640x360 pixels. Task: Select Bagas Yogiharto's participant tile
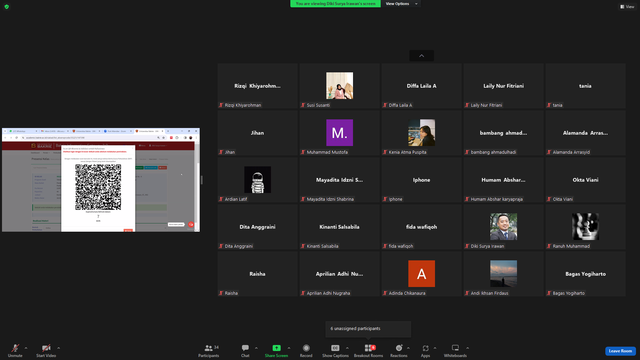point(586,273)
